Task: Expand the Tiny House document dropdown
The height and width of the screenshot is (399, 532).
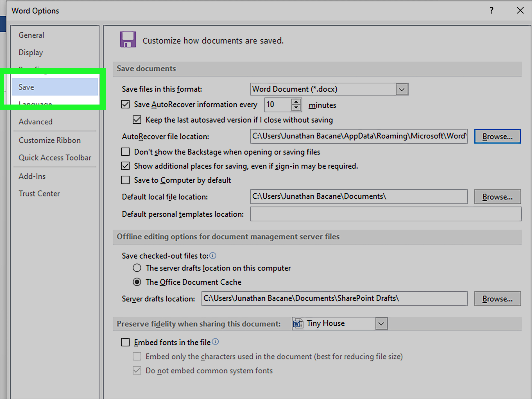Action: (x=381, y=324)
